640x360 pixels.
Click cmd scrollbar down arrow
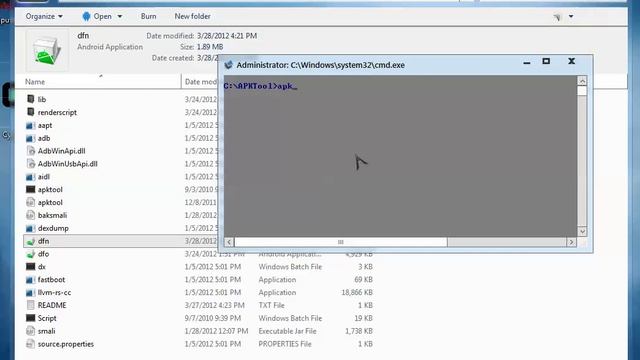pos(582,231)
